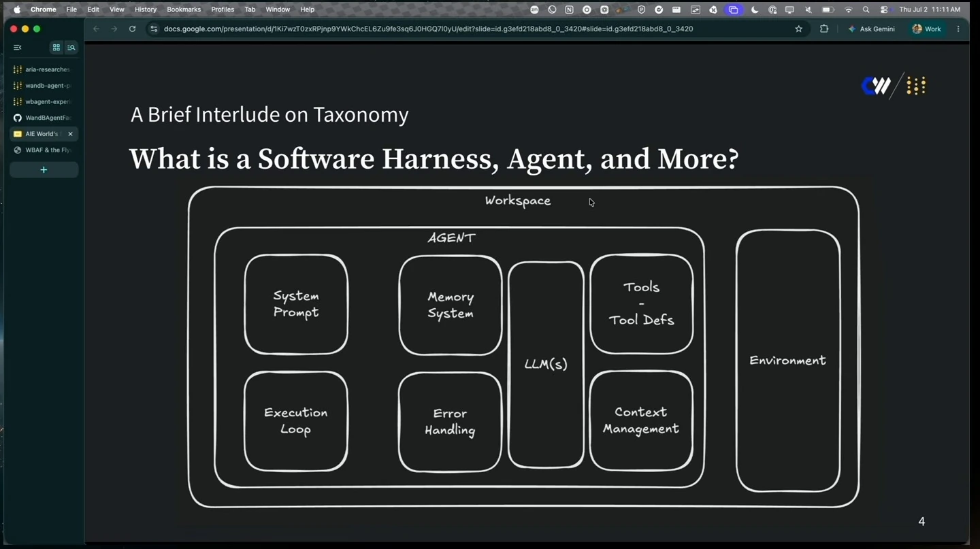Viewport: 980px width, 549px height.
Task: Switch to the WBAF & the Fly tab
Action: [x=44, y=150]
